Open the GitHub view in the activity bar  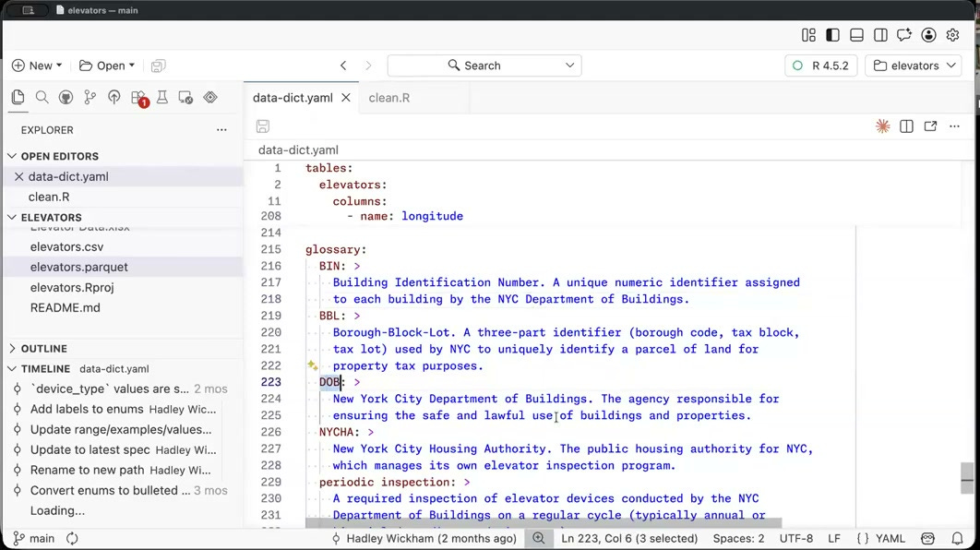[66, 97]
